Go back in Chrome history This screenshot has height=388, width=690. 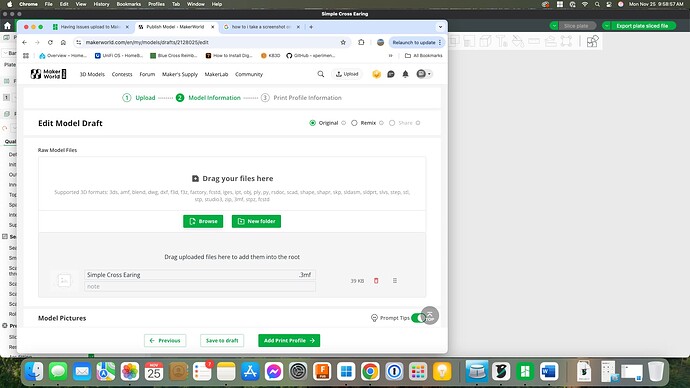(x=25, y=42)
